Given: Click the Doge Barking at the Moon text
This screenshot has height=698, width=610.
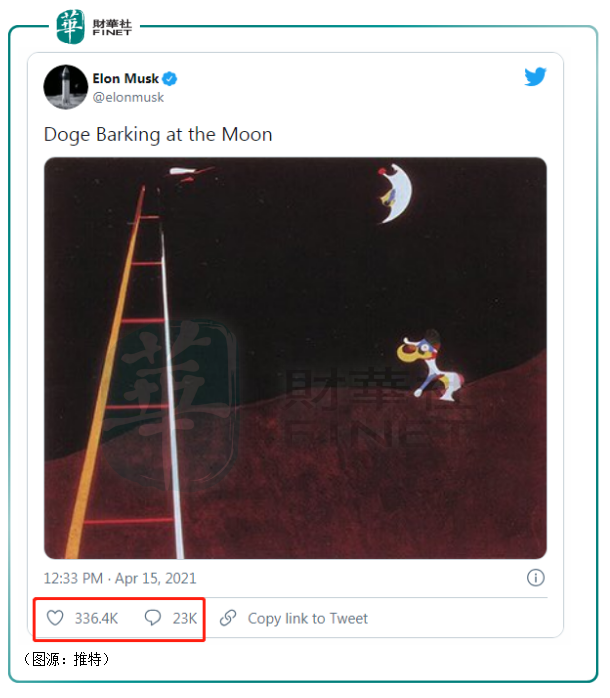Looking at the screenshot, I should click(x=158, y=134).
